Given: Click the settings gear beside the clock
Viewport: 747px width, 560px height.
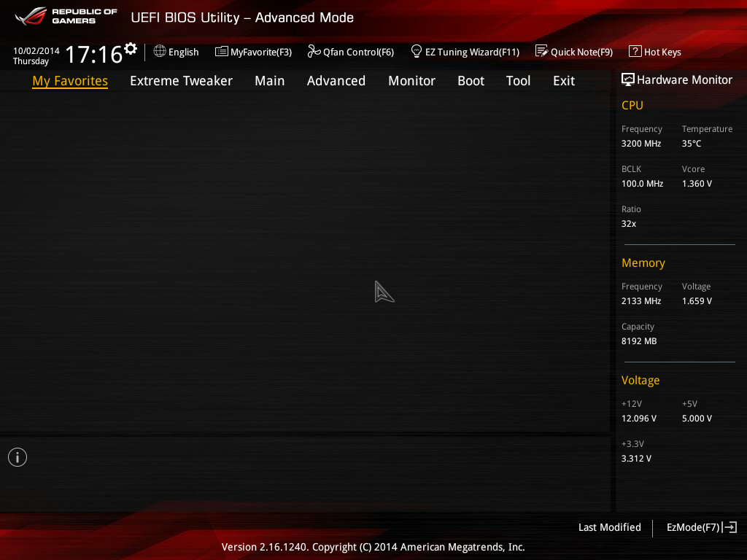Looking at the screenshot, I should (x=131, y=48).
